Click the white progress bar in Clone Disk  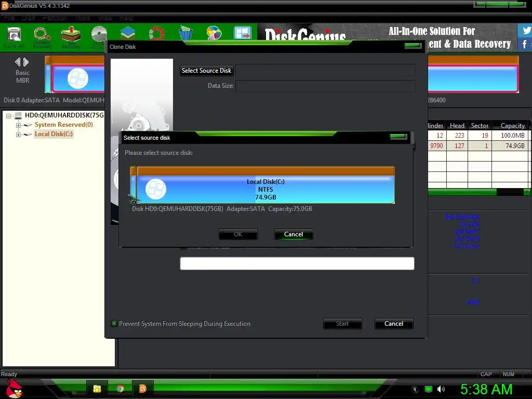click(297, 263)
